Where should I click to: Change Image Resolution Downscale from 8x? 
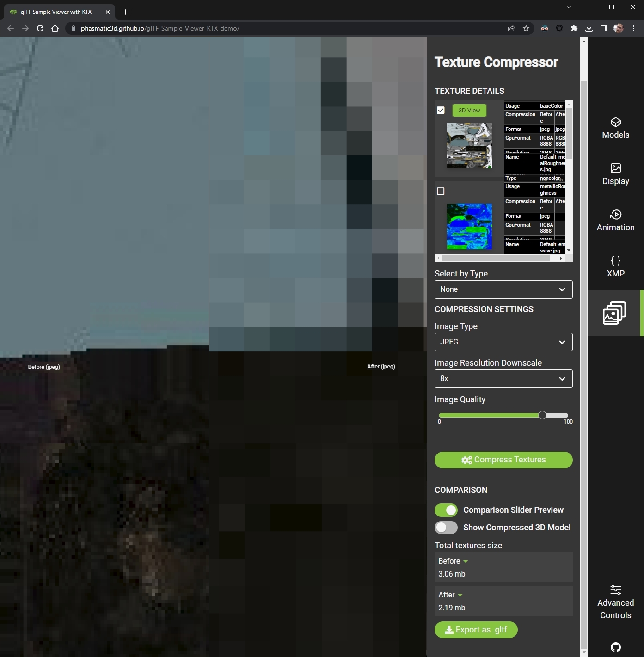click(503, 379)
